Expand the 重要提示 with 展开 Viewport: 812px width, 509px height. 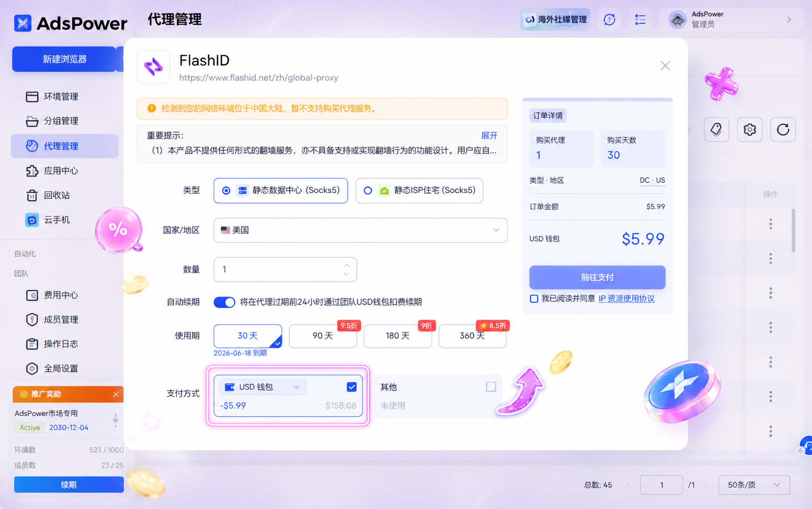point(489,135)
